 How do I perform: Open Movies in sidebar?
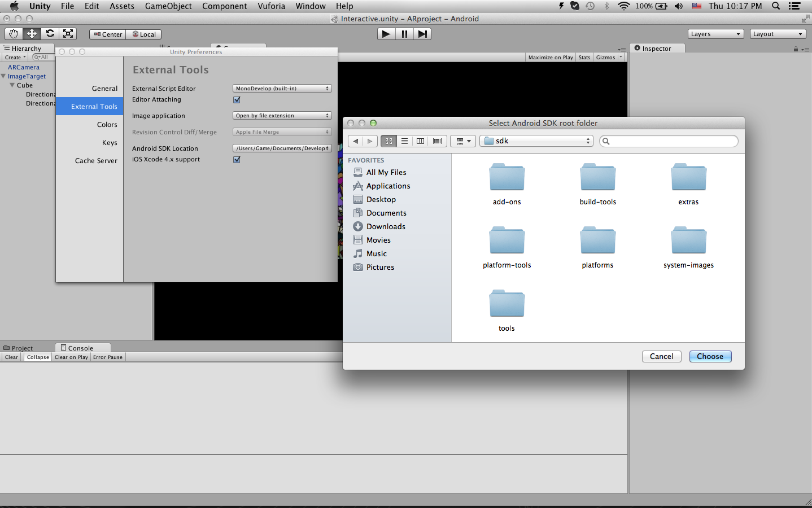(378, 240)
